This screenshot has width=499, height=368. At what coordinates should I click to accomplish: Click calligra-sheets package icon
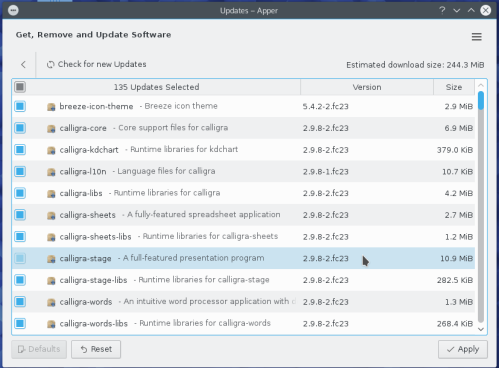click(51, 215)
